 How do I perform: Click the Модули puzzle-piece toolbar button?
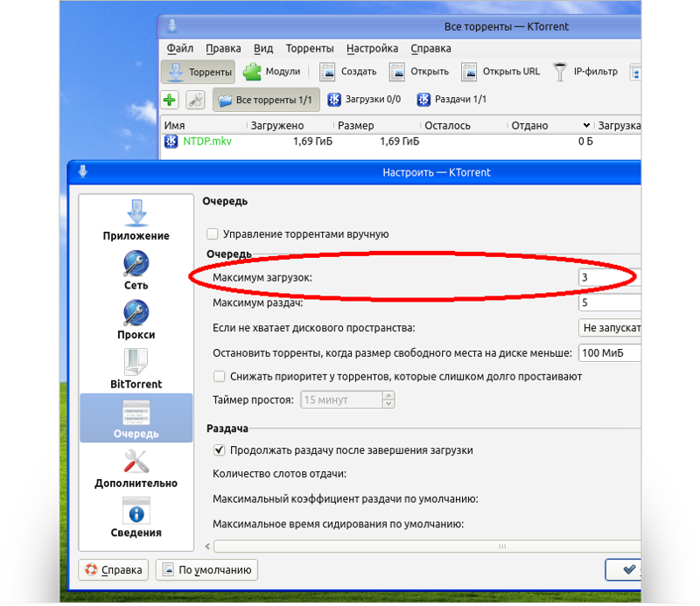click(x=271, y=72)
